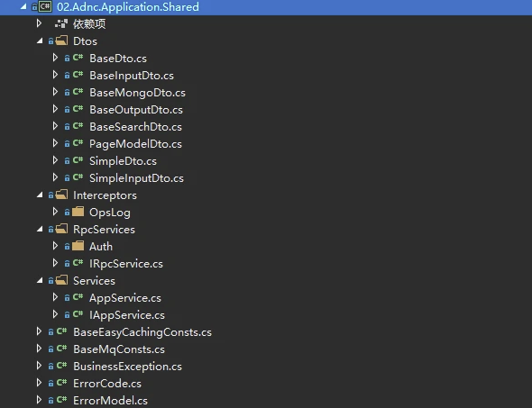Click the dependencies icon beside 依赖项
Screen dimensions: 532x408
(x=61, y=23)
